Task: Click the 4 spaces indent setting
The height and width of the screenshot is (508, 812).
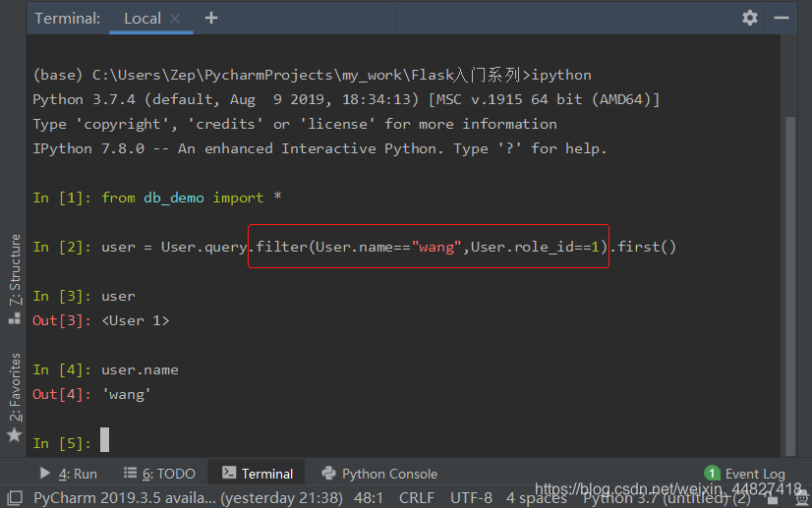Action: coord(536,498)
